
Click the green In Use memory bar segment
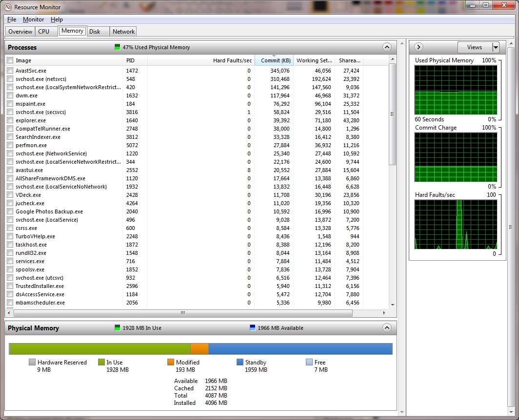(100, 349)
